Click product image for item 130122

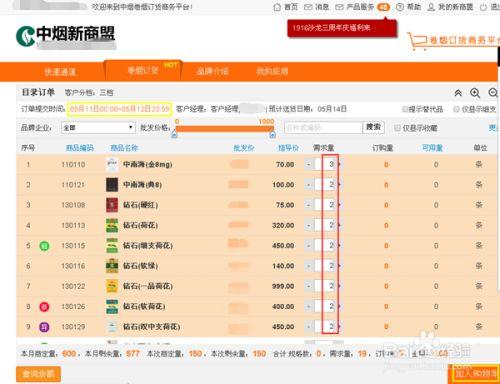click(112, 286)
